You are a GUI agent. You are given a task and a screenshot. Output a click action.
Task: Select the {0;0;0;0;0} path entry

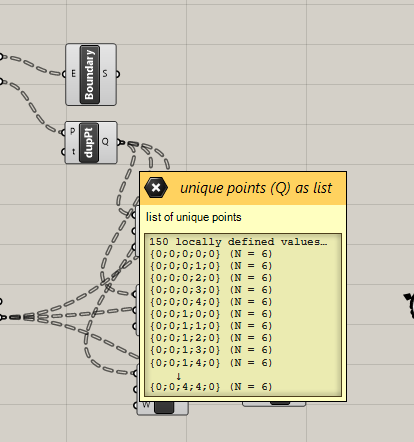[211, 254]
